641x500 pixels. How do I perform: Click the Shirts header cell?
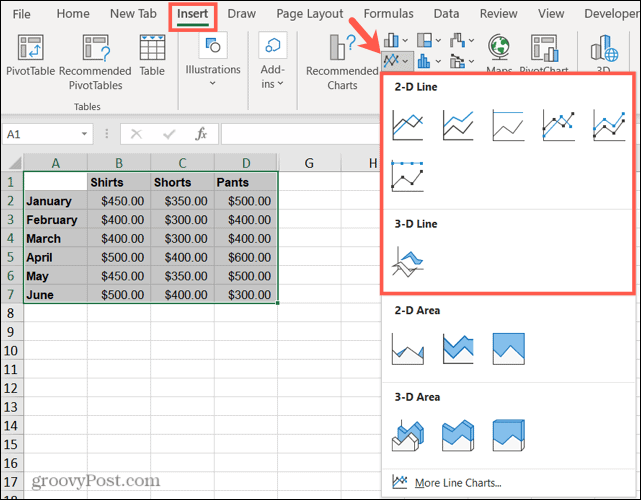[x=119, y=182]
